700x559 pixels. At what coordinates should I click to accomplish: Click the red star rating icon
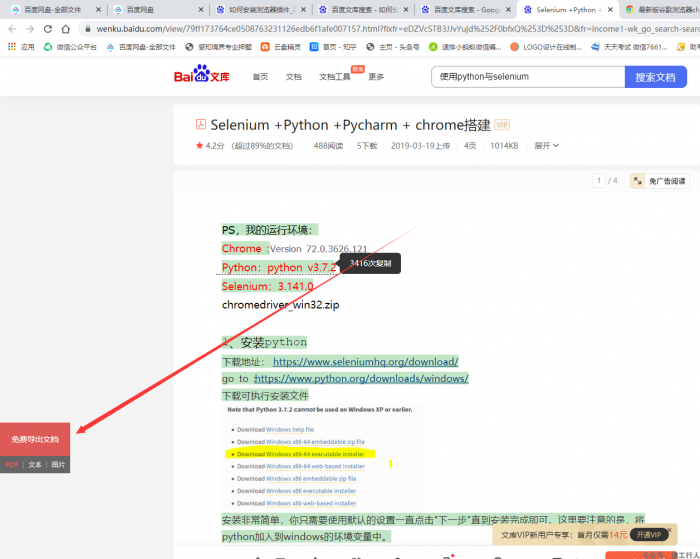point(199,146)
